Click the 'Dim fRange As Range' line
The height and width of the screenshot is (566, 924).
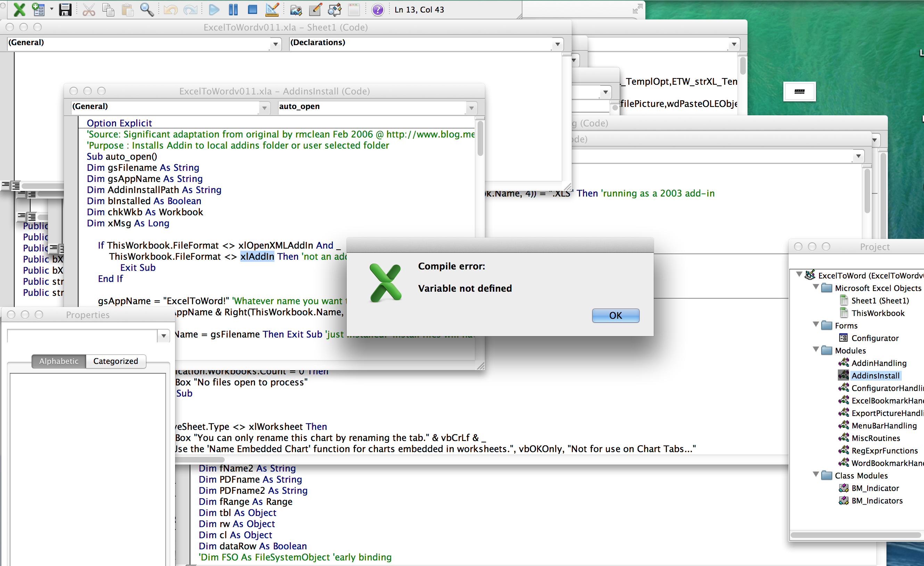(x=246, y=501)
